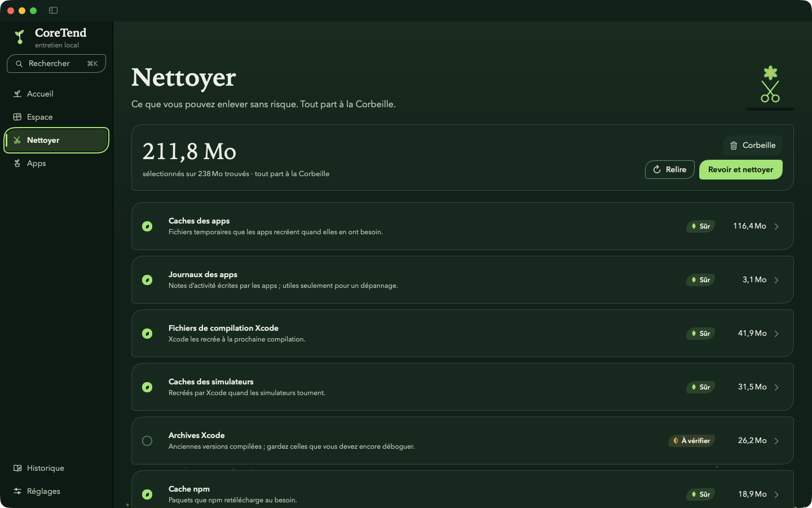Uncheck the Caches des apps selection

tap(147, 226)
